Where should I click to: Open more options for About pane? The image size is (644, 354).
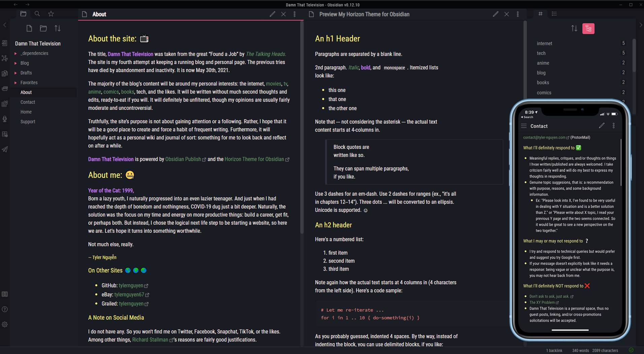point(295,14)
